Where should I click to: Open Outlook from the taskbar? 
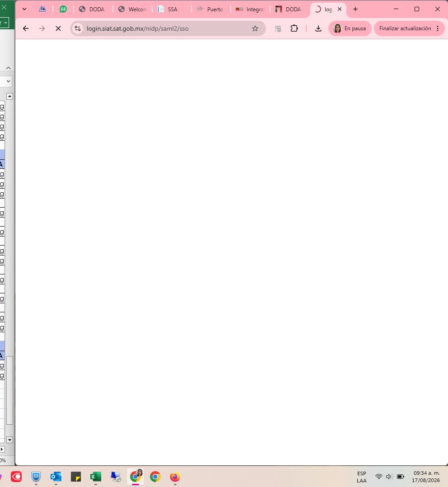coord(56,477)
